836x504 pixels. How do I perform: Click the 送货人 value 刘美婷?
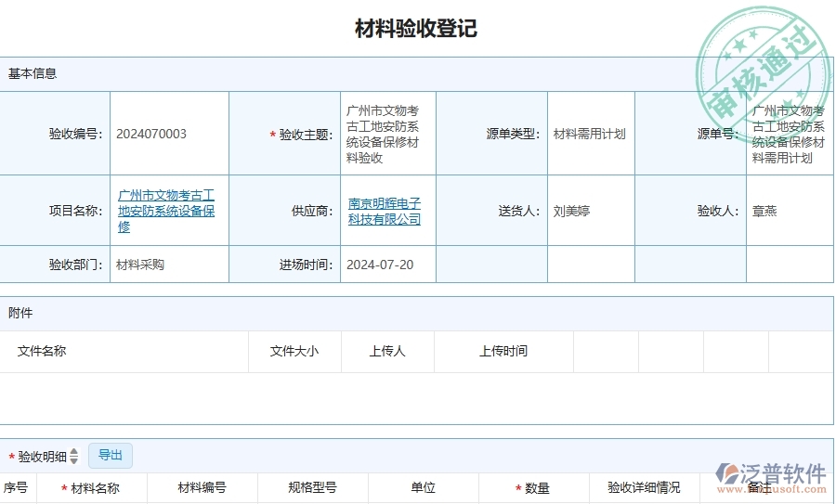pyautogui.click(x=571, y=211)
